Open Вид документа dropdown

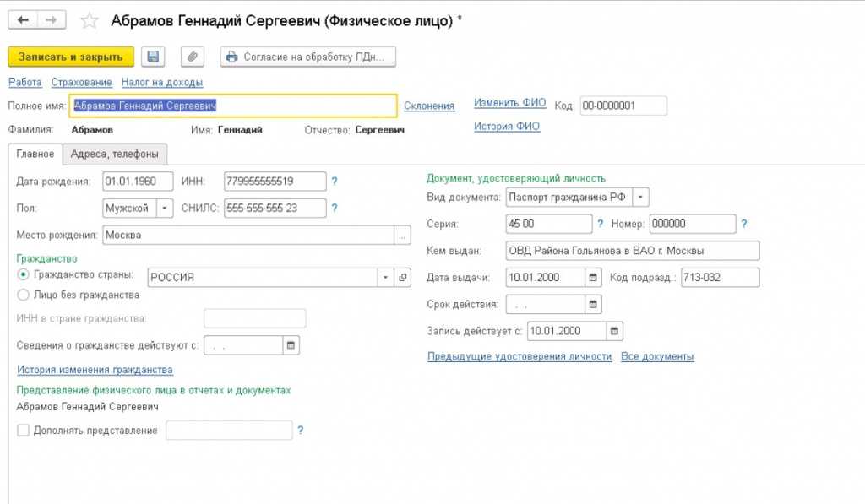coord(641,198)
